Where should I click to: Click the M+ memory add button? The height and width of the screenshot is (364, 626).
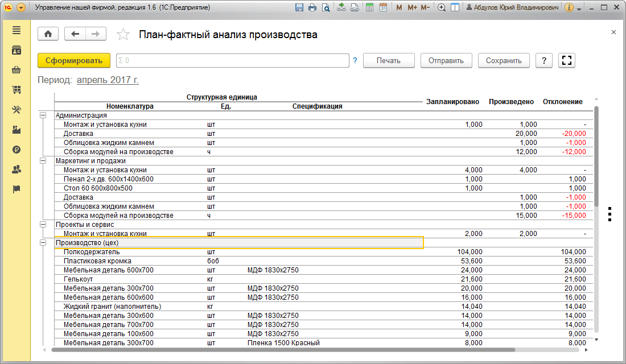413,7
